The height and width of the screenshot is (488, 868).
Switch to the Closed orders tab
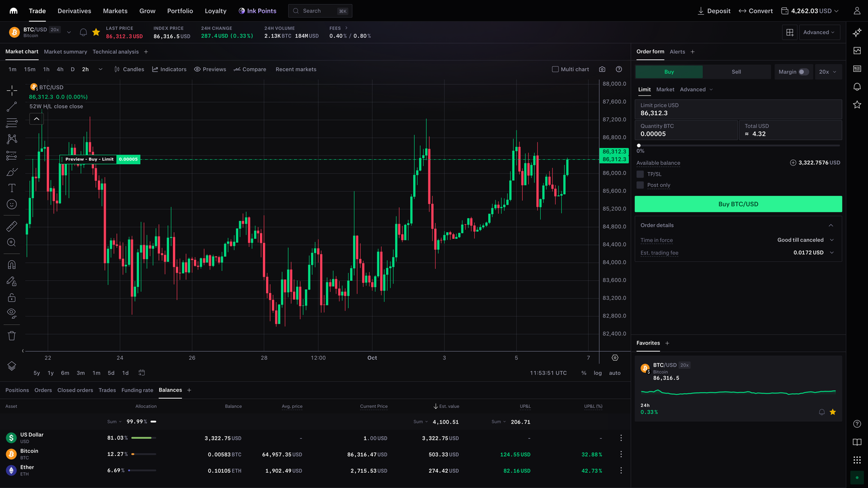tap(75, 390)
